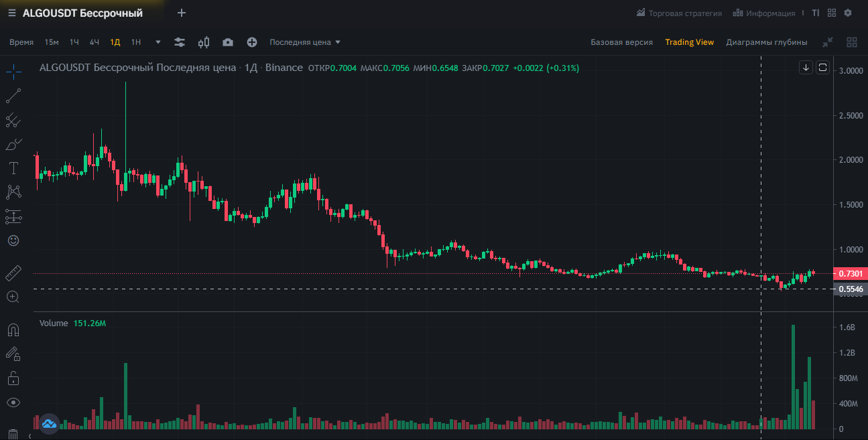Open the candlestick chart style icon

(204, 42)
